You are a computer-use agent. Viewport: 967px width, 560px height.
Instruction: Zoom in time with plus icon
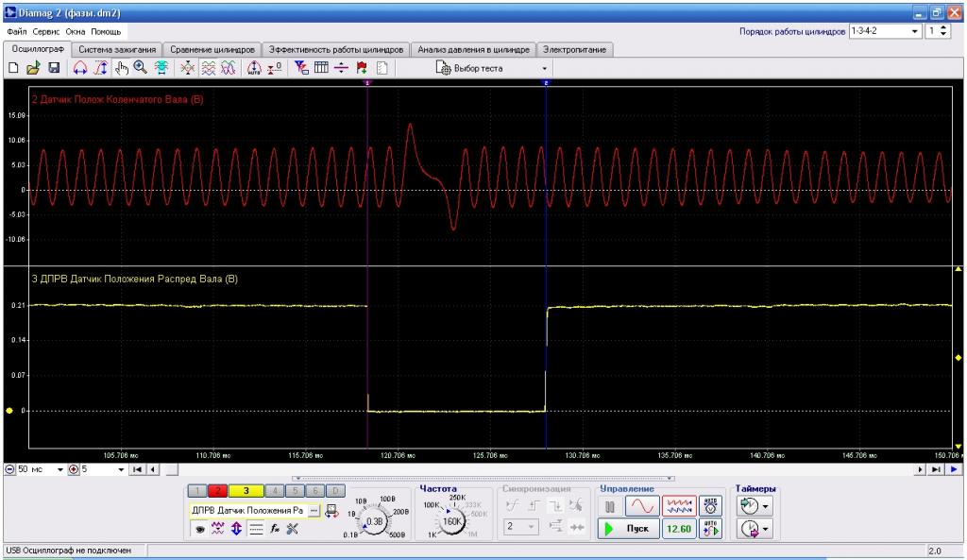(74, 469)
